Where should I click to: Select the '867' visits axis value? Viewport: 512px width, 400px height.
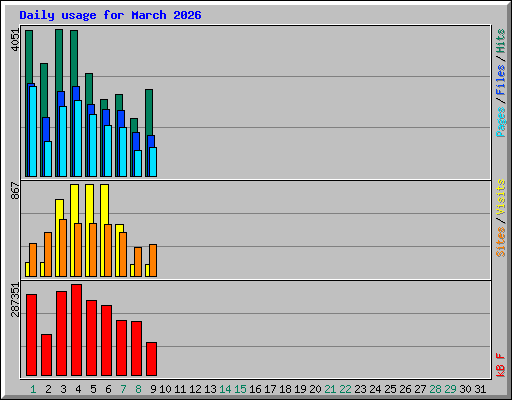[15, 191]
